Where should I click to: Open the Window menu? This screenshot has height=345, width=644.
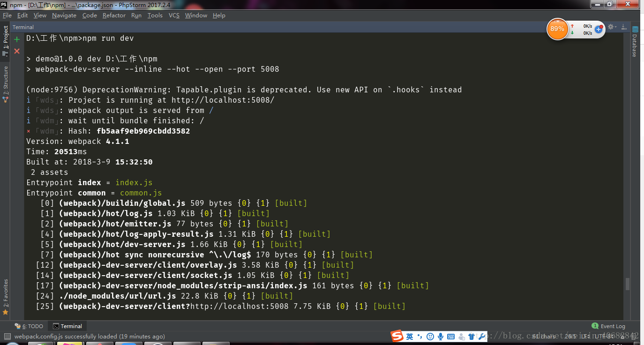(196, 15)
